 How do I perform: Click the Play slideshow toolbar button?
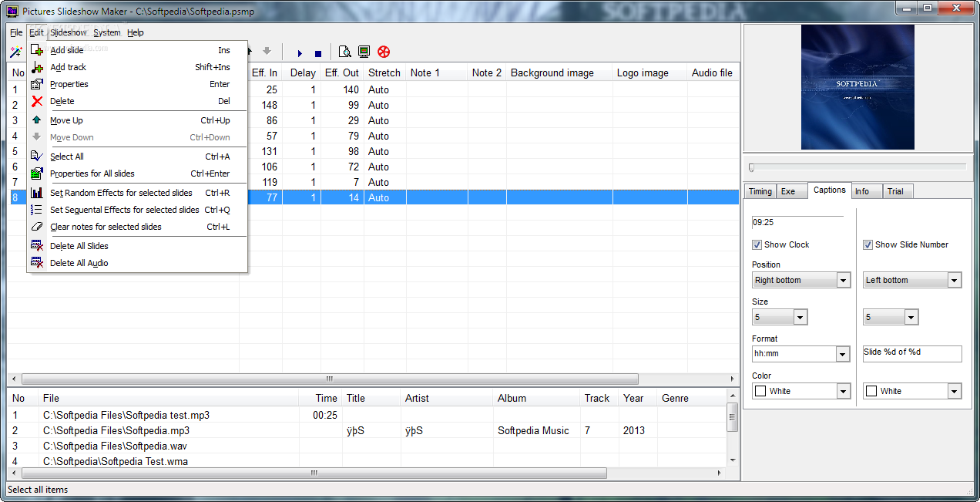(x=300, y=53)
